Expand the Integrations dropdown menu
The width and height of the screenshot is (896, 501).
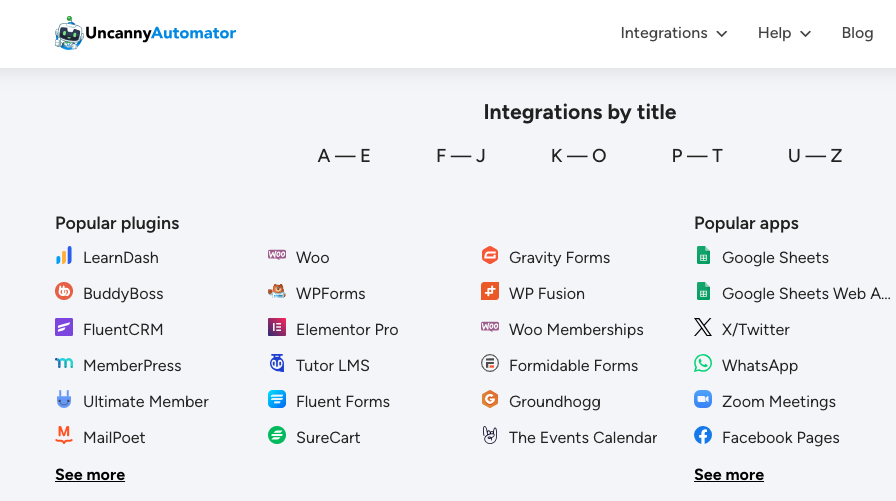(674, 33)
